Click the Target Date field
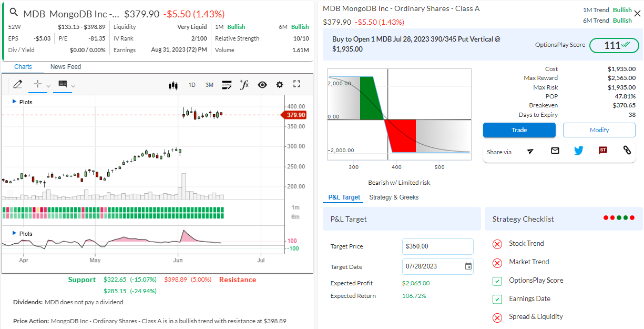The height and width of the screenshot is (329, 644). (x=438, y=266)
